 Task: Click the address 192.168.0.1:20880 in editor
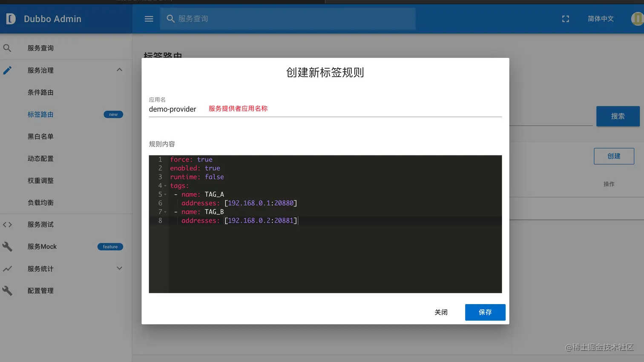261,203
